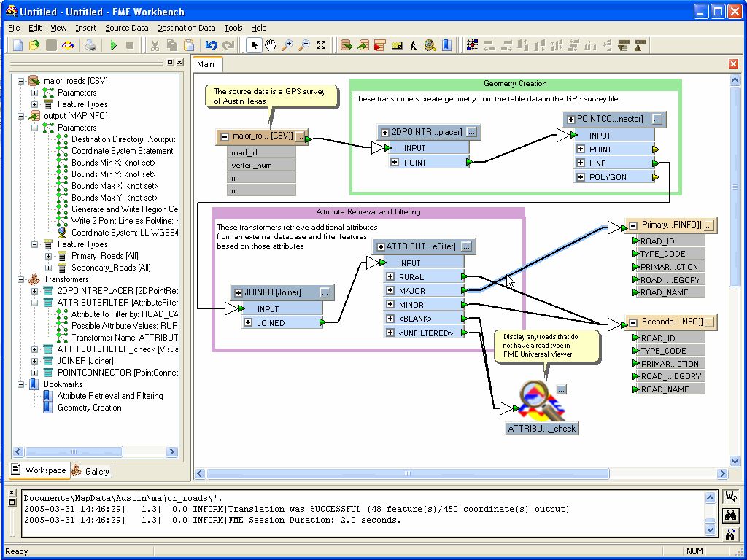Screen dimensions: 747x560
Task: Select the arrow pointer tool
Action: pyautogui.click(x=253, y=45)
